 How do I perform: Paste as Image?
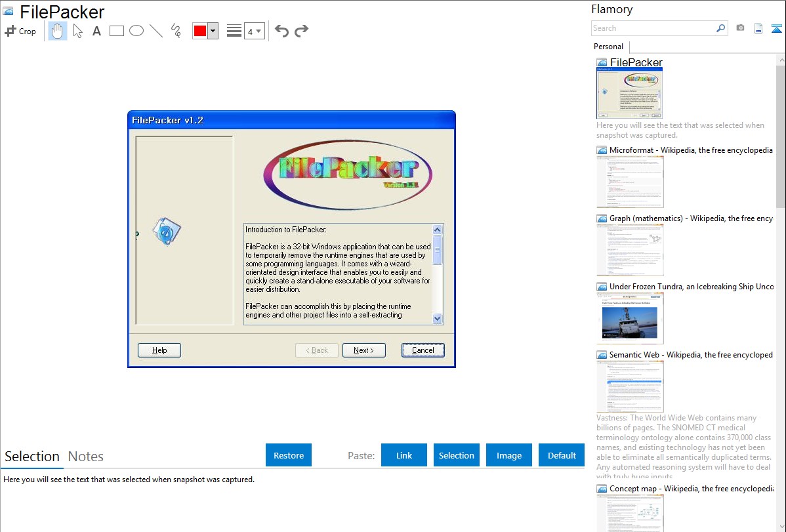pyautogui.click(x=508, y=455)
